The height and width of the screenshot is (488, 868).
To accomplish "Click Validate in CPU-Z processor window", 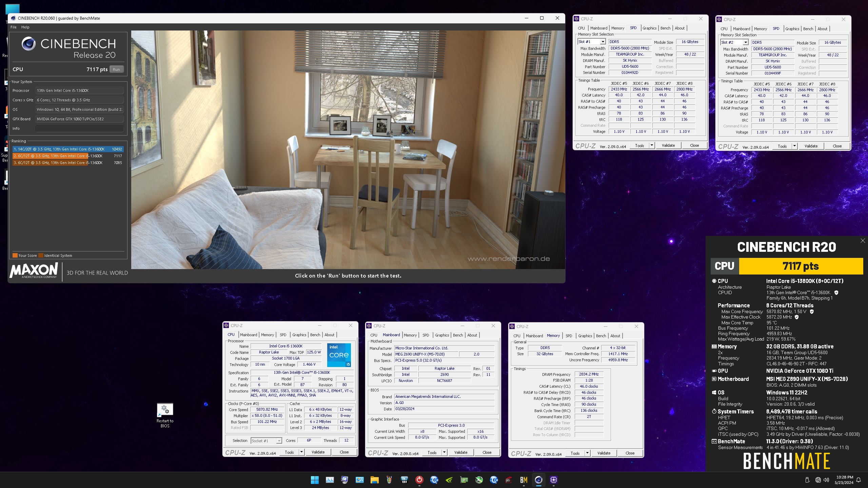I will (x=318, y=452).
